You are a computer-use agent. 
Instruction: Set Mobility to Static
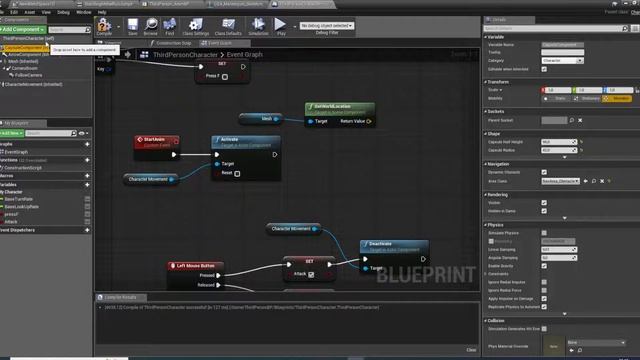[557, 98]
